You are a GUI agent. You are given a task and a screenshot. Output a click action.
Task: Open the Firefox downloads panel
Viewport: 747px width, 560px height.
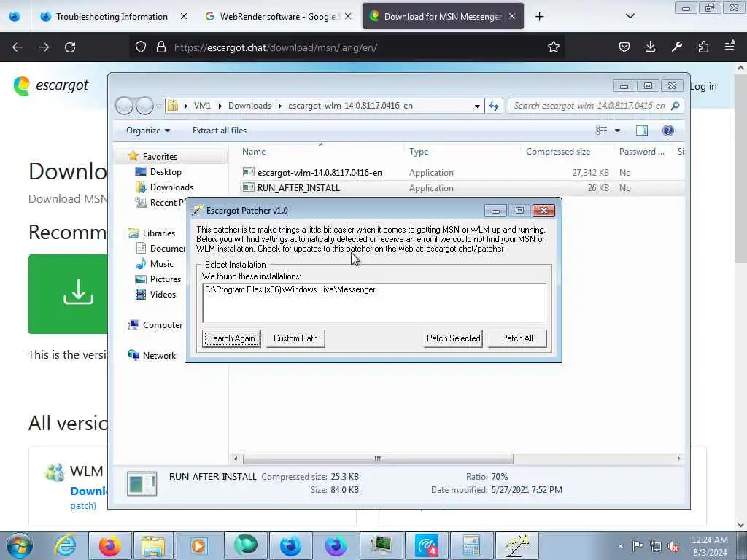point(650,47)
